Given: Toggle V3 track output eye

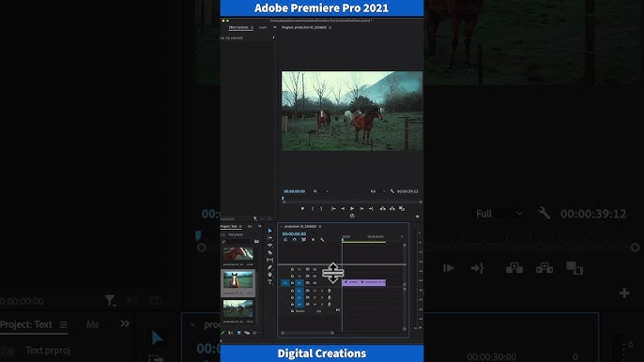Looking at the screenshot, I should pos(314,270).
